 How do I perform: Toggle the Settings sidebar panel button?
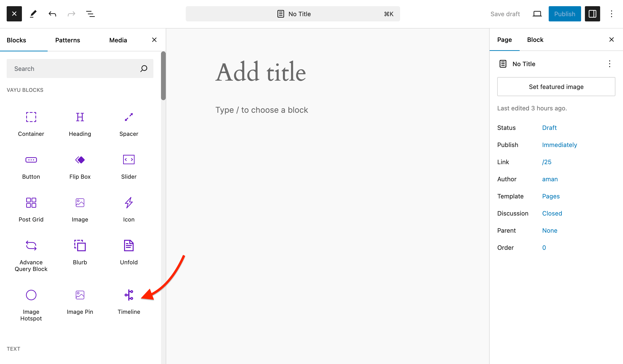(x=592, y=14)
